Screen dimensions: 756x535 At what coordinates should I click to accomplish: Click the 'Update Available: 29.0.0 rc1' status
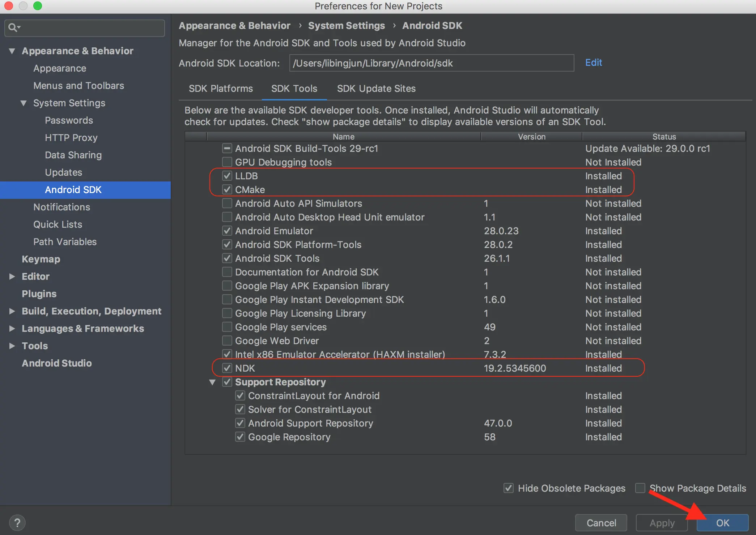[647, 149]
